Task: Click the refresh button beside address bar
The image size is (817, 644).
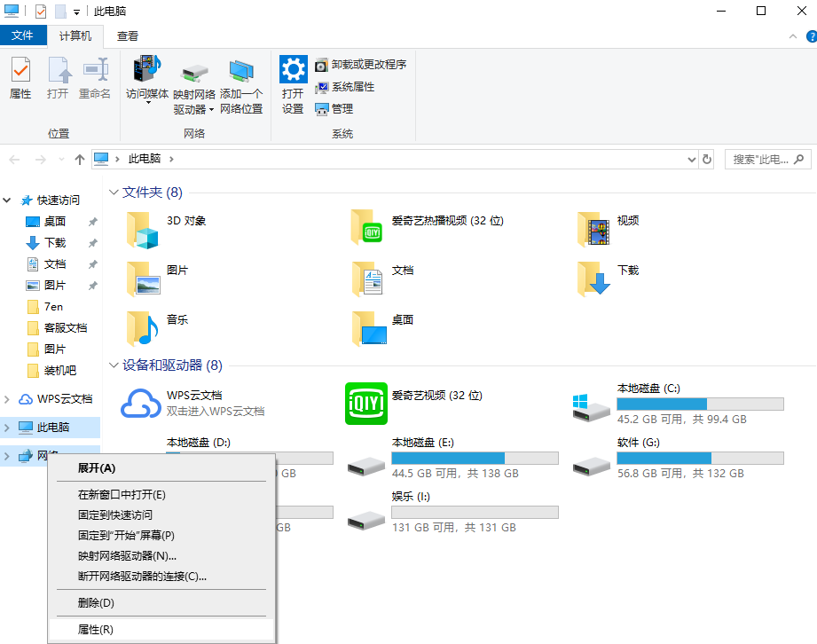Action: (x=707, y=160)
